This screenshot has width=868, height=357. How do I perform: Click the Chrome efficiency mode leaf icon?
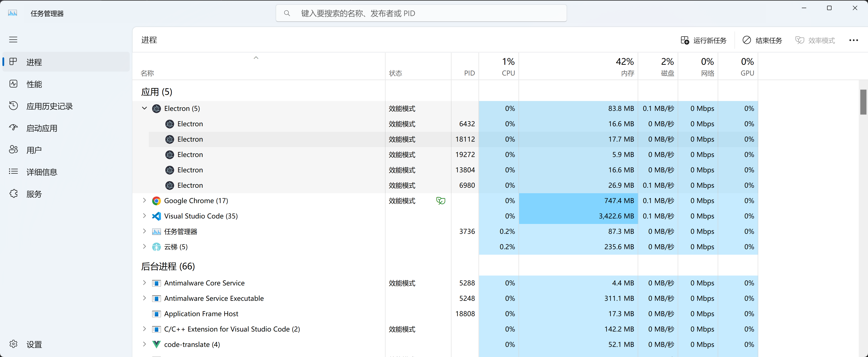[x=441, y=201]
